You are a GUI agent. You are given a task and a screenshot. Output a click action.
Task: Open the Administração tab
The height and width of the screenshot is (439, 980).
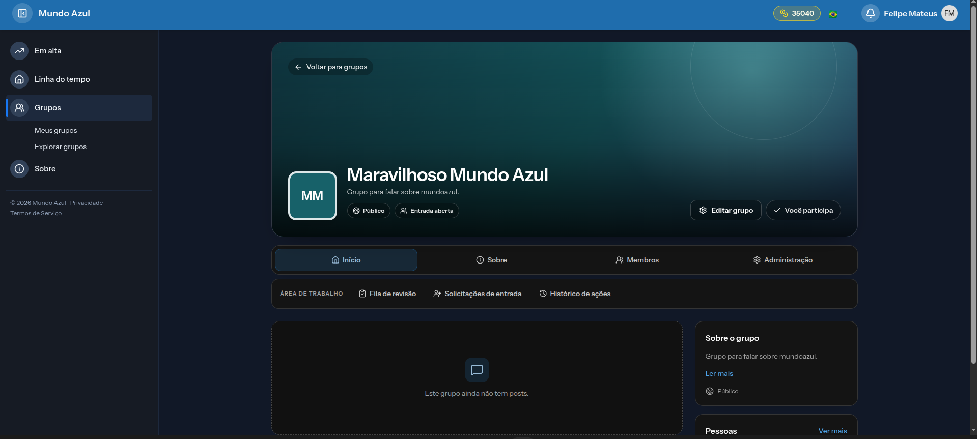[x=783, y=260]
